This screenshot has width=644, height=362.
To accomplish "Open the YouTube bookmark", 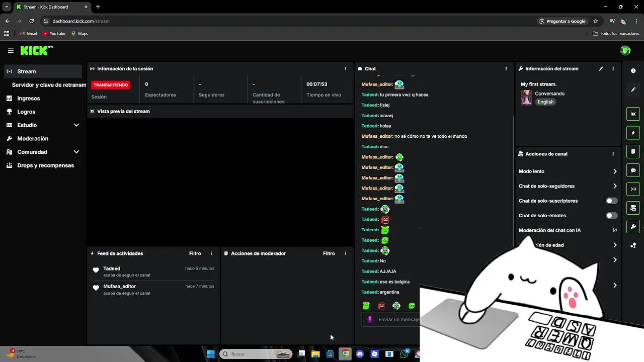I will (x=54, y=34).
